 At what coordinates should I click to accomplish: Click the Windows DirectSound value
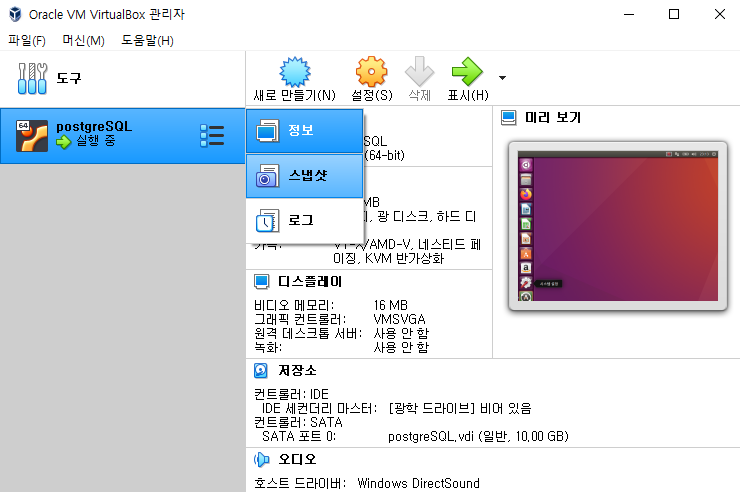click(418, 484)
